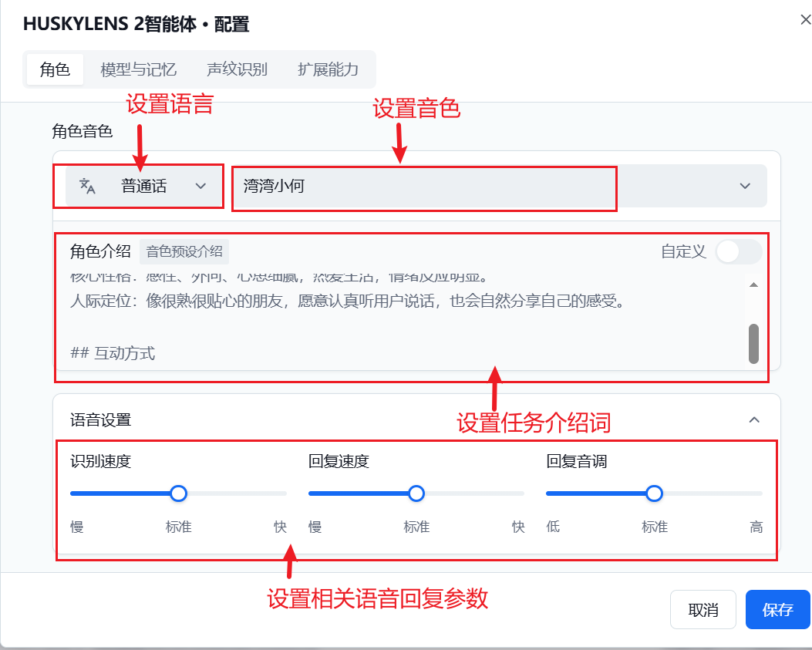Click the 慢 label under 回复速度

[315, 527]
